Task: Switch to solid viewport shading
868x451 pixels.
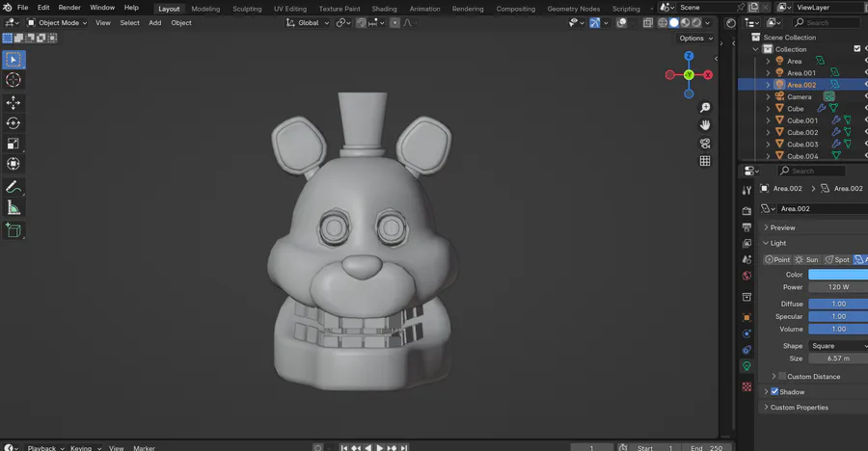Action: [x=674, y=23]
